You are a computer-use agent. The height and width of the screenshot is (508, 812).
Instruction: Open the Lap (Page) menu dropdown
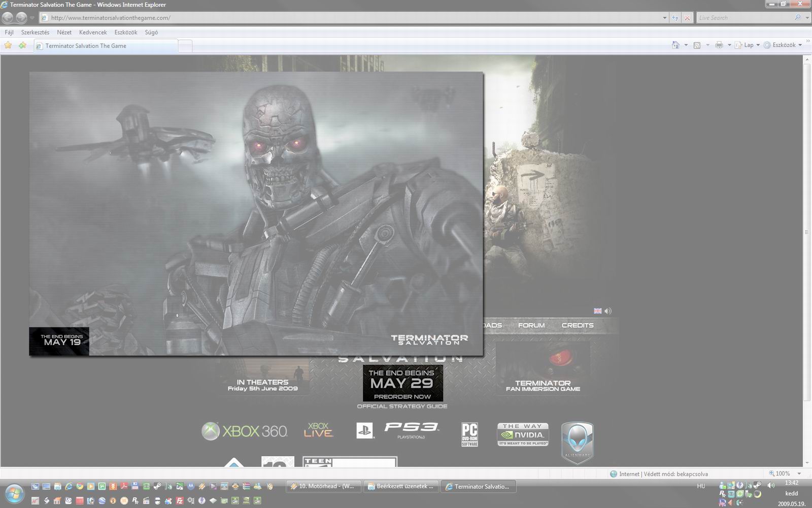pyautogui.click(x=748, y=45)
